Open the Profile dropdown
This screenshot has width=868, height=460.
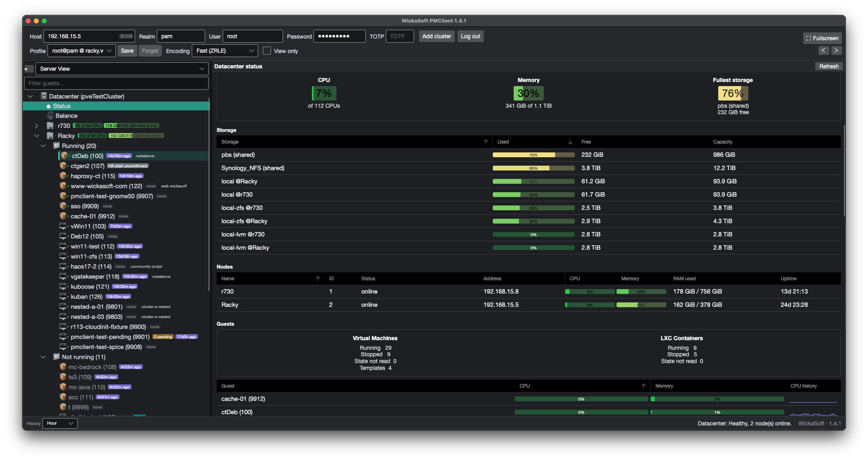[82, 51]
